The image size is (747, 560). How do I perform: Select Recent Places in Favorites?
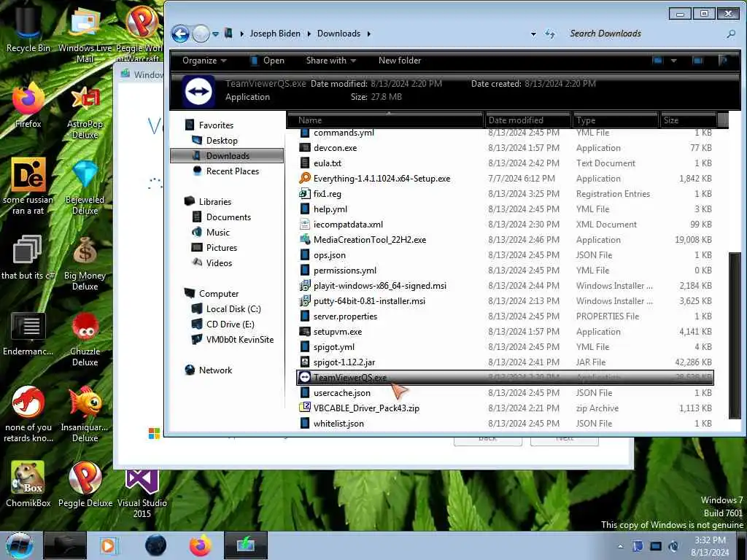click(233, 171)
